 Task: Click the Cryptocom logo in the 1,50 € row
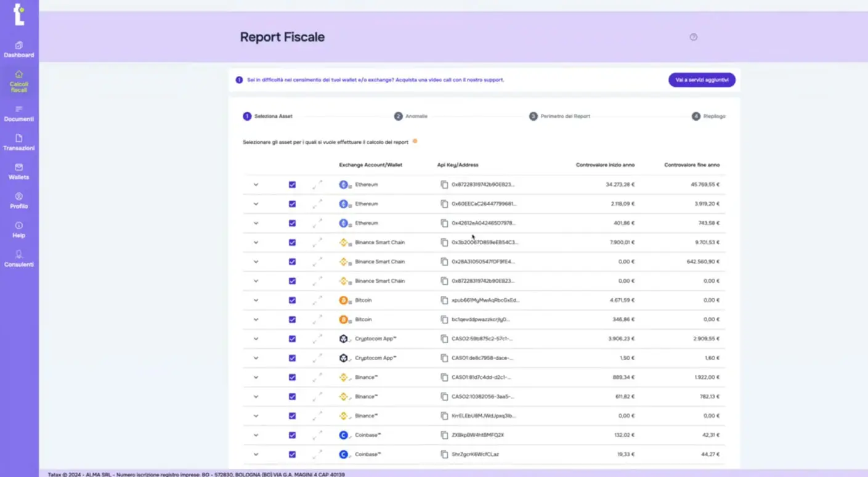[344, 358]
